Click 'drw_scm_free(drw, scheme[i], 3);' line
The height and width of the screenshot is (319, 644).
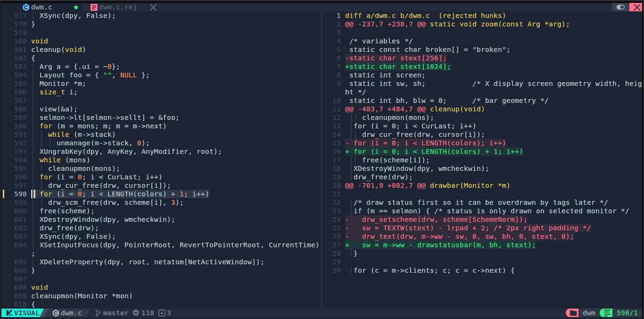(x=116, y=202)
